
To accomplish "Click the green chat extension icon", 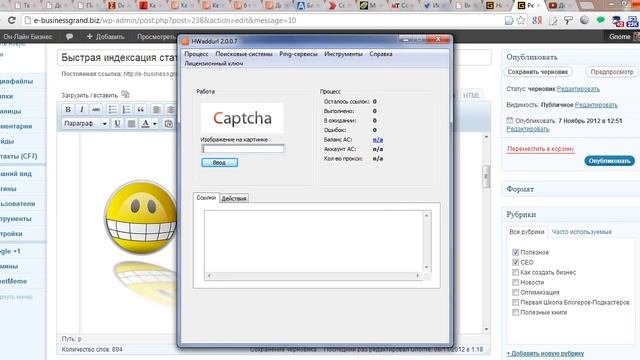I will coord(600,20).
